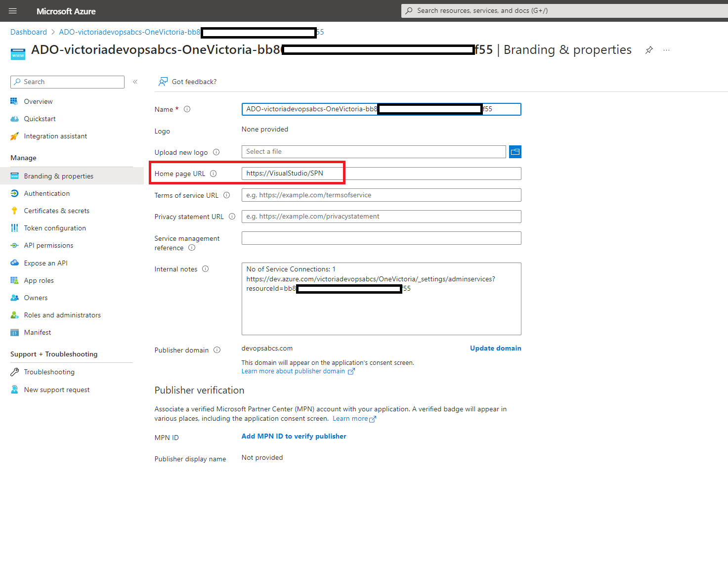Click the left sidebar Search box
Image resolution: width=728 pixels, height=575 pixels.
67,82
